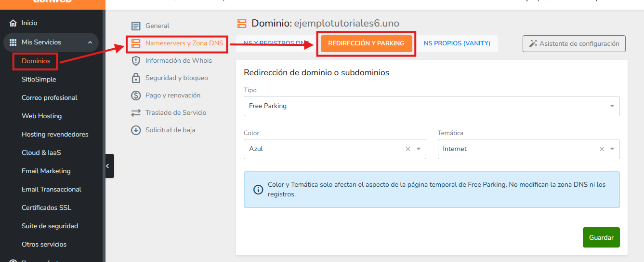The height and width of the screenshot is (262, 644).
Task: Expand the Temática dropdown arrow
Action: 612,149
